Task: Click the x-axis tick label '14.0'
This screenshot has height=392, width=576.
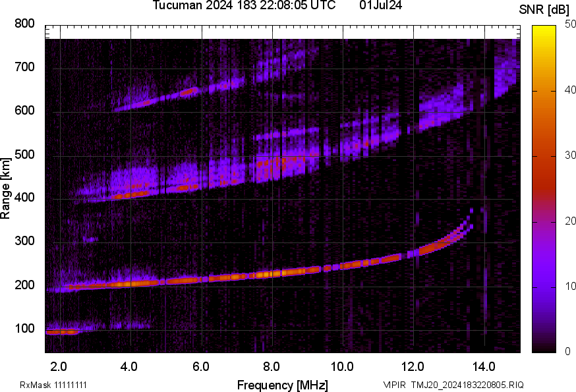Action: pyautogui.click(x=484, y=367)
